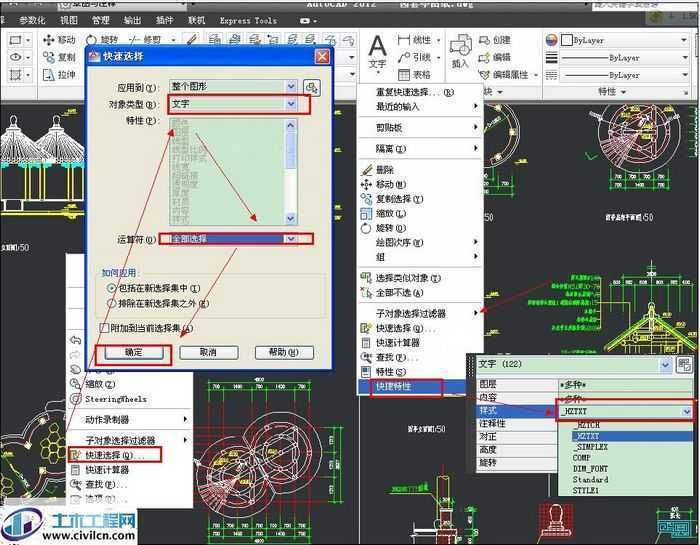Open the ByLayer color dropdown
Viewport: 700px width, 545px height.
624,40
